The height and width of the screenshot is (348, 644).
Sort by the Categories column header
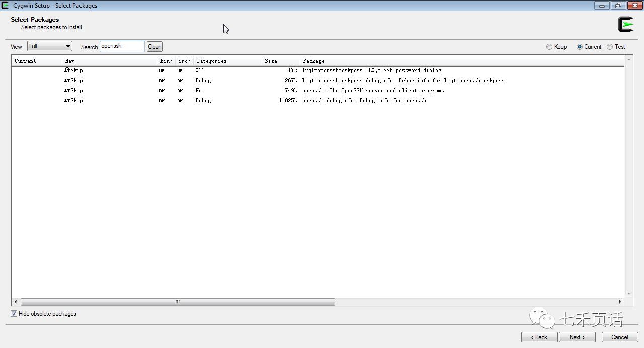point(228,61)
